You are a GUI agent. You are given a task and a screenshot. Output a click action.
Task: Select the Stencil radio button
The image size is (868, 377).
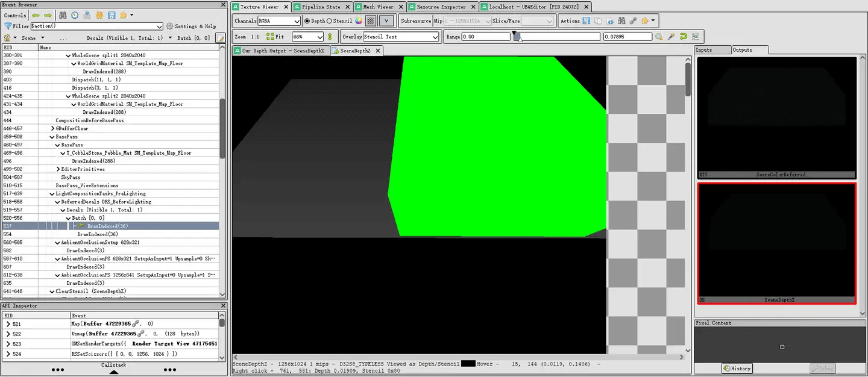tap(330, 20)
